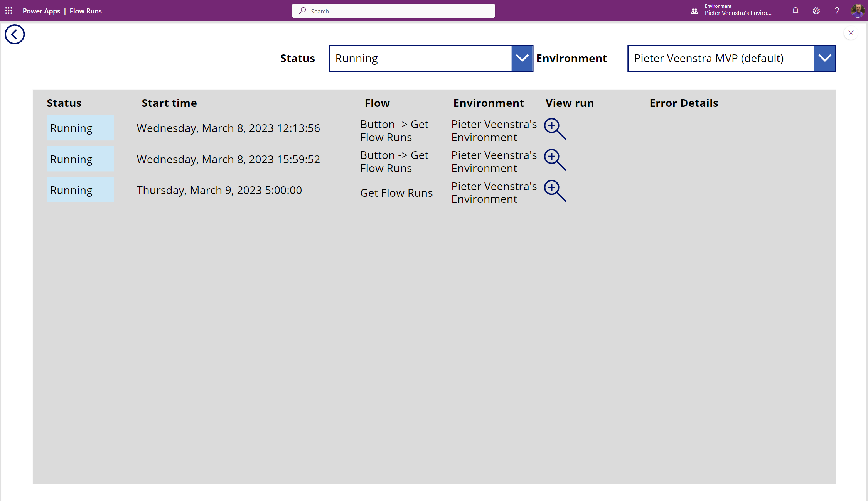The image size is (868, 501).
Task: Open Pieter Veenstra MVP (default) combo box
Action: coord(721,58)
